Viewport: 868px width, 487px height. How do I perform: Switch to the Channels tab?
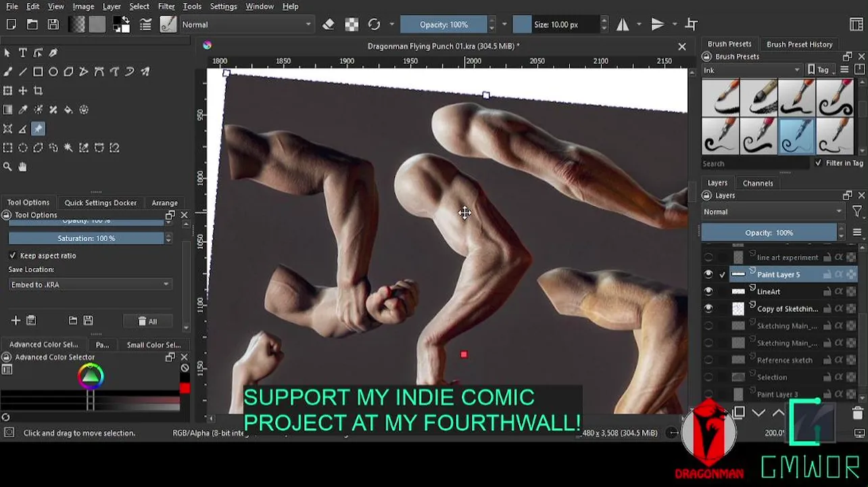(758, 183)
